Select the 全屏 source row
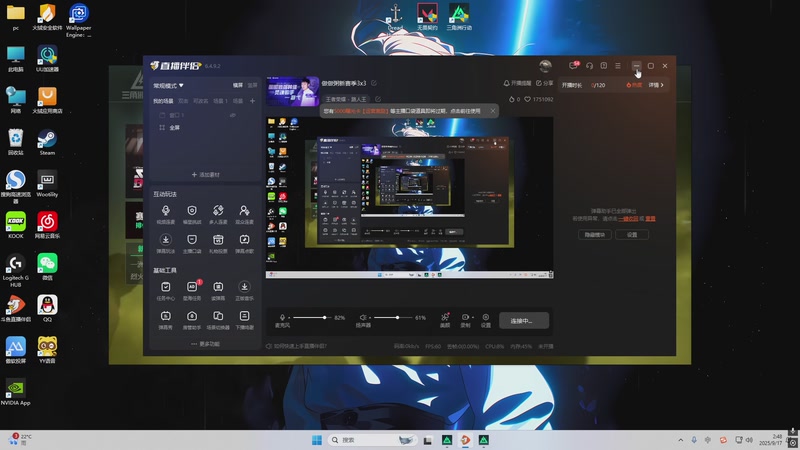This screenshot has width=800, height=450. click(205, 128)
